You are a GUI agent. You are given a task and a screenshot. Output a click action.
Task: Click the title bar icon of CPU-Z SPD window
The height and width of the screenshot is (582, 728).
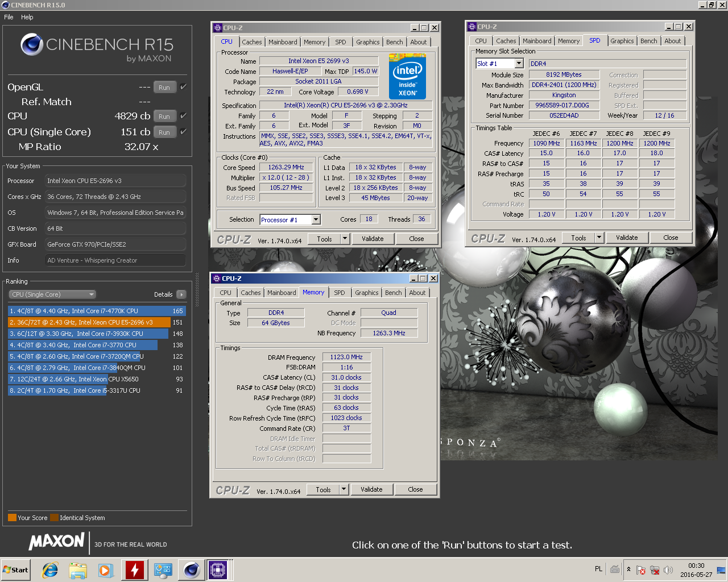471,27
